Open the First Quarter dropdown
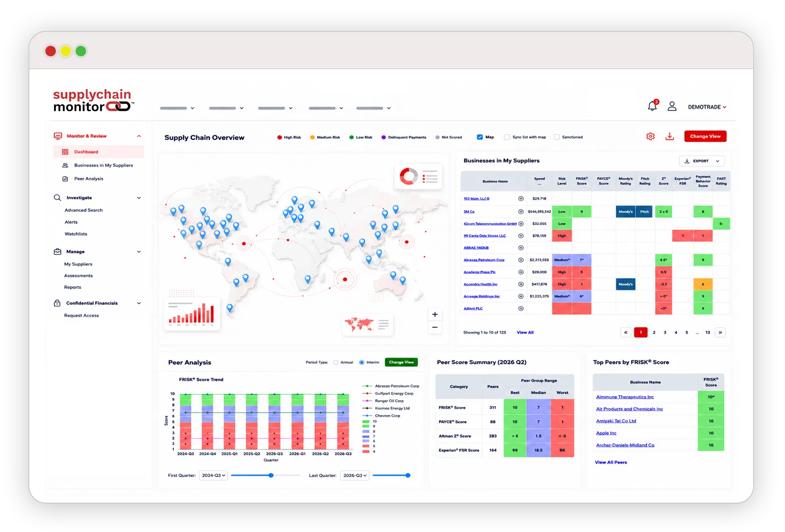785x532 pixels. click(x=213, y=475)
